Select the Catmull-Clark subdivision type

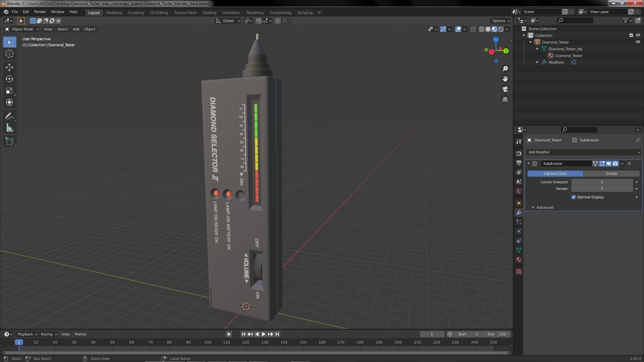pos(555,174)
